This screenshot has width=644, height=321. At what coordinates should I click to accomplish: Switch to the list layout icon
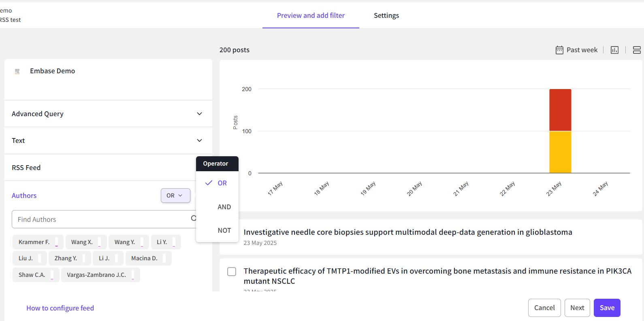tap(636, 50)
